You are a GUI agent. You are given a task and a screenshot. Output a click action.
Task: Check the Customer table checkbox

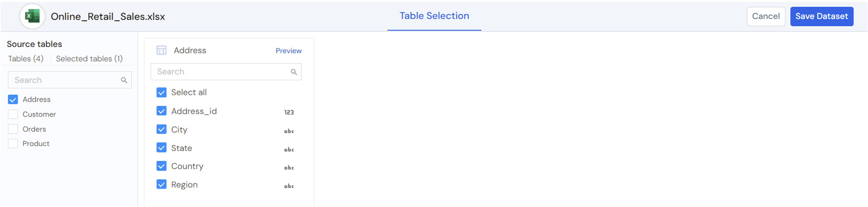pyautogui.click(x=13, y=114)
